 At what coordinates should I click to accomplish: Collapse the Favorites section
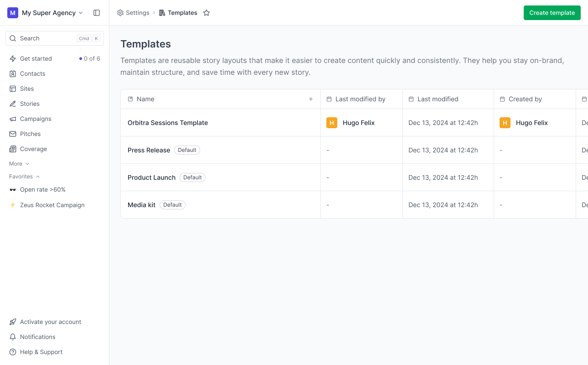[24, 177]
